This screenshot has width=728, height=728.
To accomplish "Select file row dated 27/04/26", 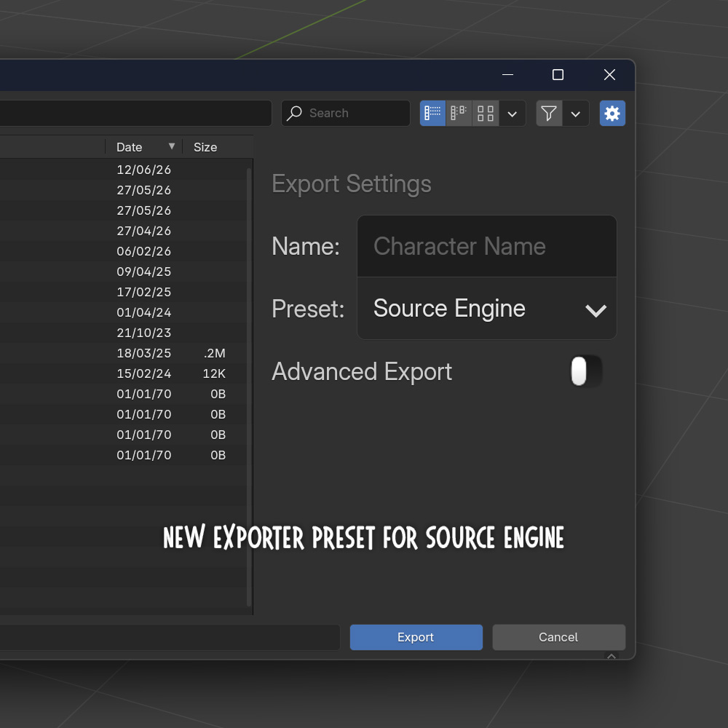I will click(x=124, y=231).
